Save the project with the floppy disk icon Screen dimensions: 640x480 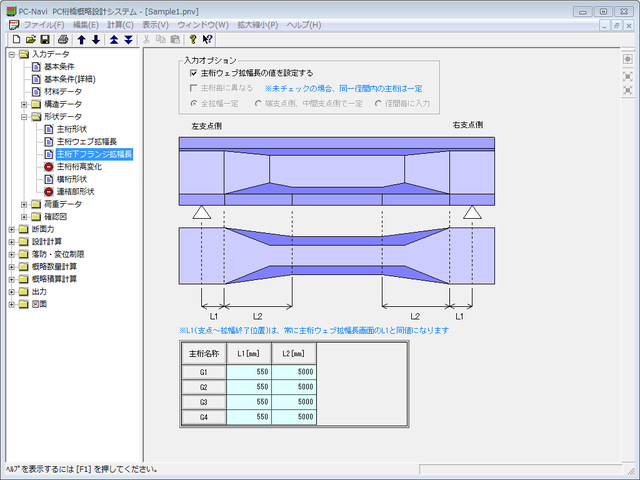[x=45, y=39]
